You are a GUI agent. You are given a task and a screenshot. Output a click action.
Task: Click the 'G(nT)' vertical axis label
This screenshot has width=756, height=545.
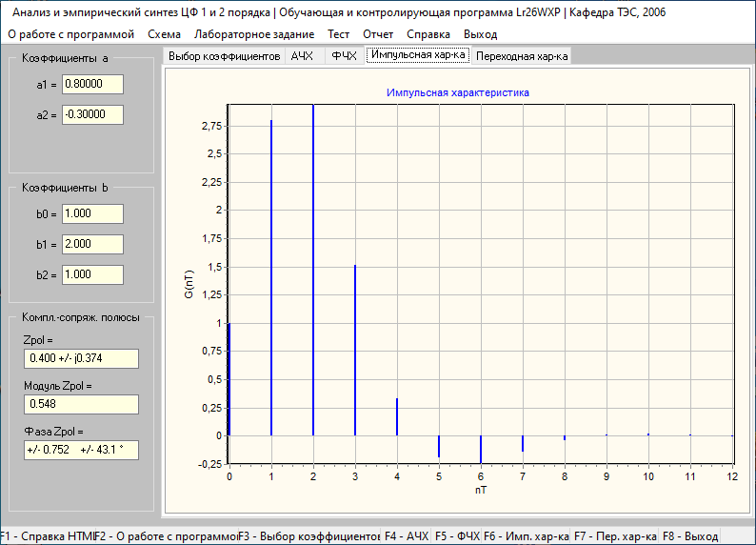[189, 284]
